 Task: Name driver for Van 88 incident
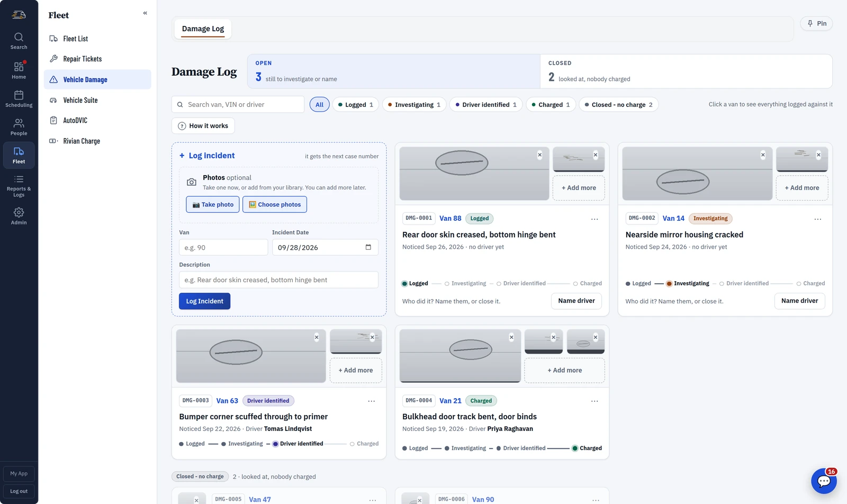coord(576,301)
